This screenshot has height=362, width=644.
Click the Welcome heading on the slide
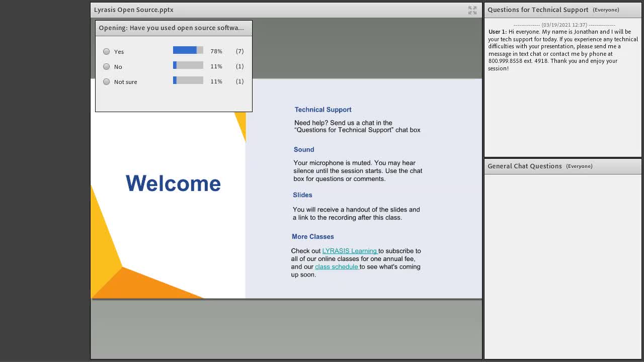coord(173,184)
